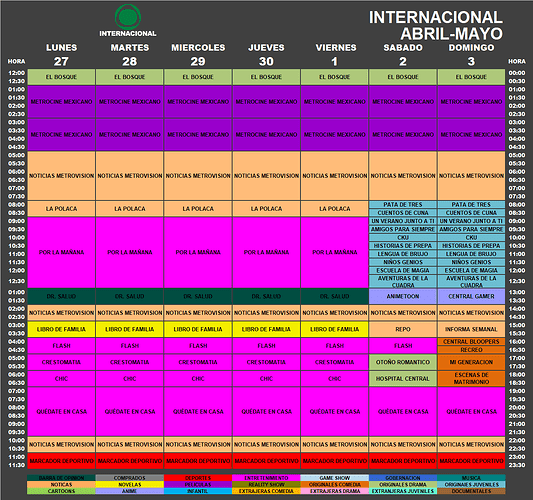Viewport: 533px width, 500px height.
Task: Open Cuentos de Cuna on Domingo
Action: 471,212
